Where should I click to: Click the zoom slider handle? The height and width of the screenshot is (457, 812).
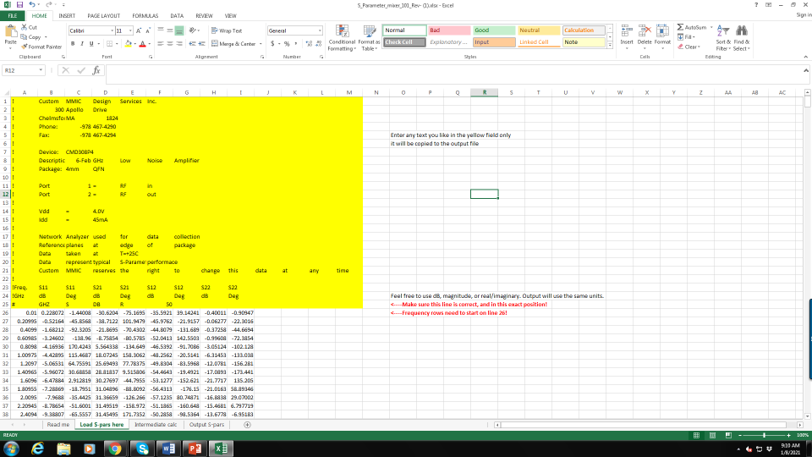point(764,435)
